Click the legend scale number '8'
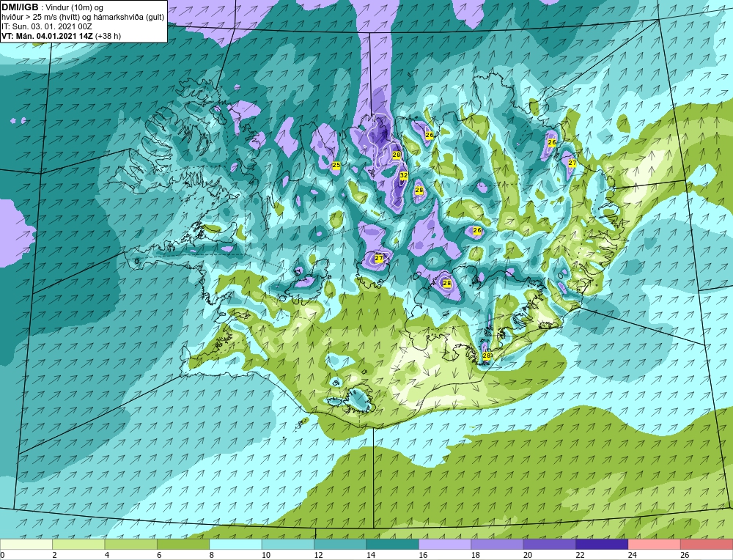The image size is (733, 560). click(211, 555)
